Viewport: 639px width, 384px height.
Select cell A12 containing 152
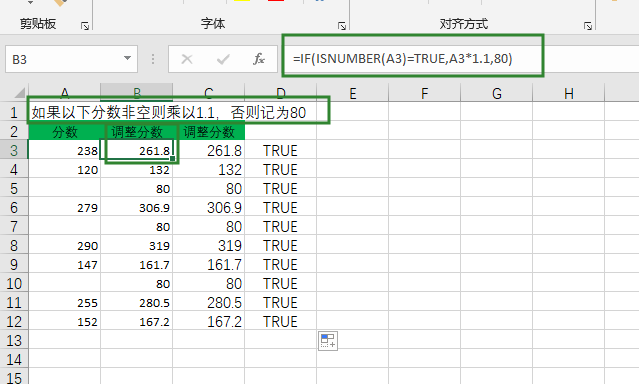[x=64, y=322]
